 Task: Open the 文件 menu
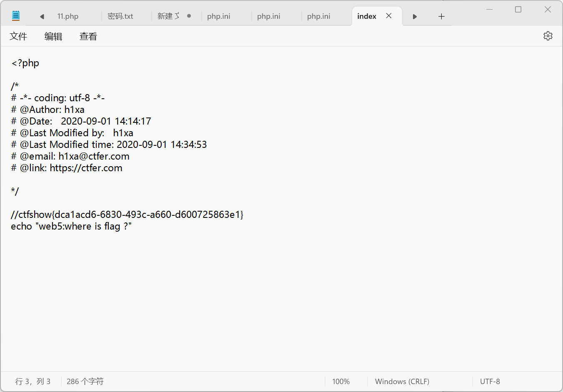coord(18,37)
